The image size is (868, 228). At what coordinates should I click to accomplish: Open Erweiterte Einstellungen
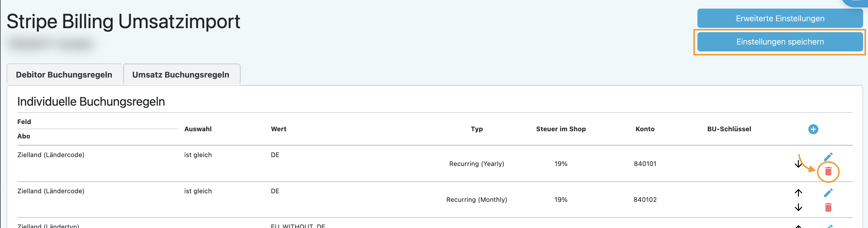point(780,18)
